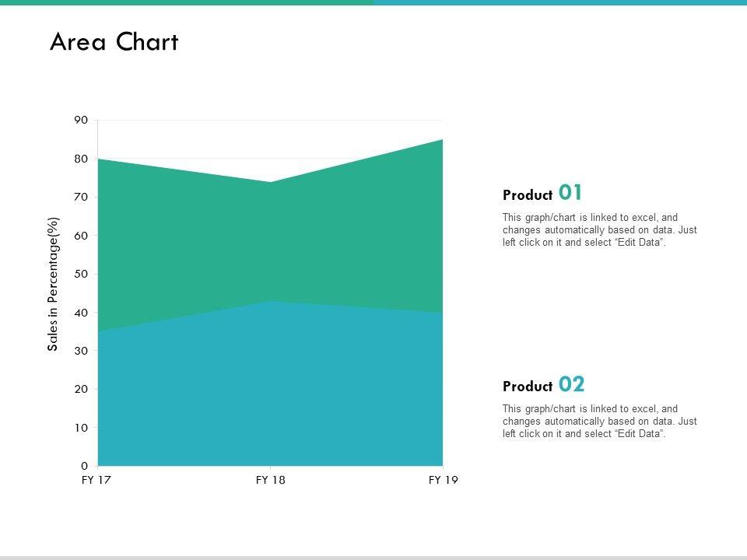Viewport: 747px width, 560px height.
Task: Click the "Product 01" heading
Action: pyautogui.click(x=542, y=194)
